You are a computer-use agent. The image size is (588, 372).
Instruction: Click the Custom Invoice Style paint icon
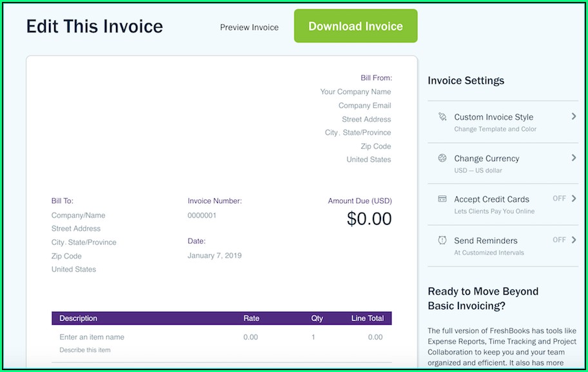(x=442, y=117)
